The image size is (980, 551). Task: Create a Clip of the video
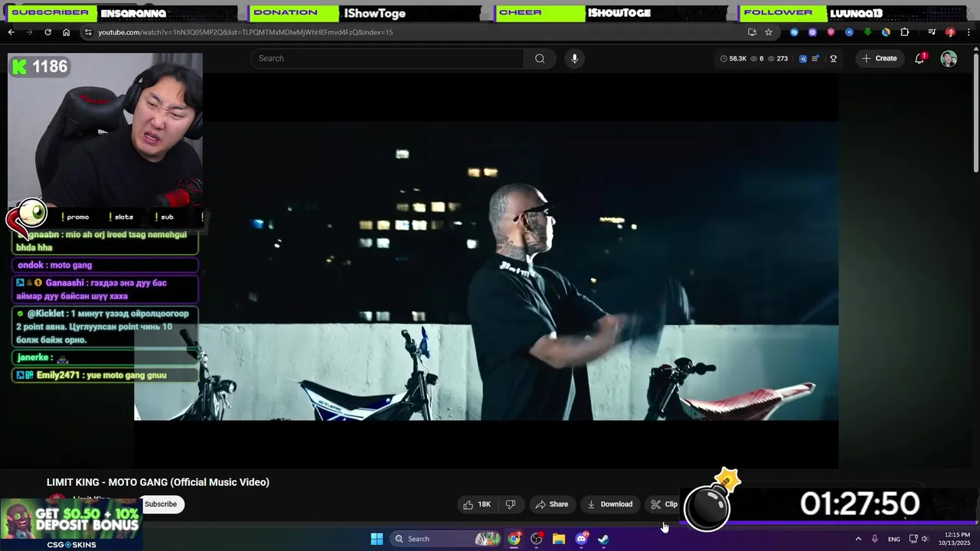(x=665, y=504)
